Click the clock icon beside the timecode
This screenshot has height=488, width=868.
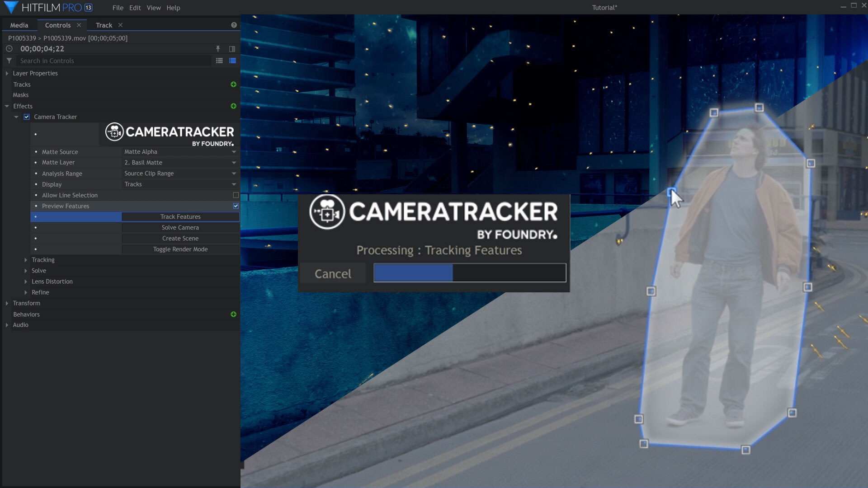pyautogui.click(x=9, y=49)
